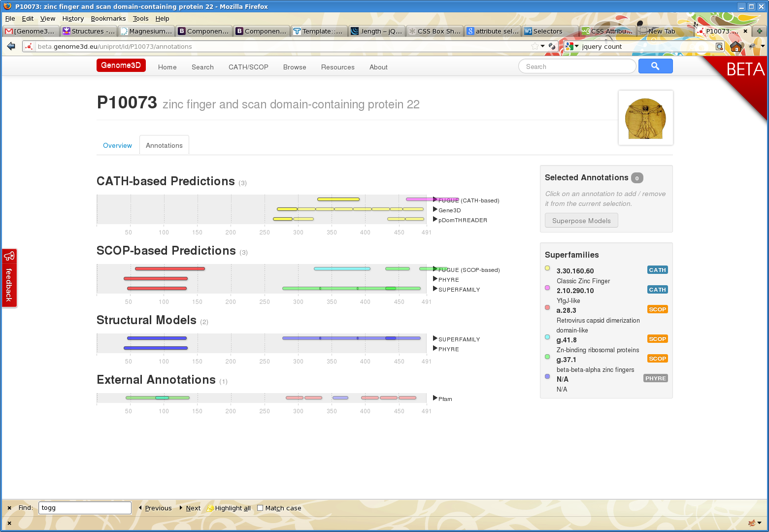Close the find bar with X

coord(9,508)
